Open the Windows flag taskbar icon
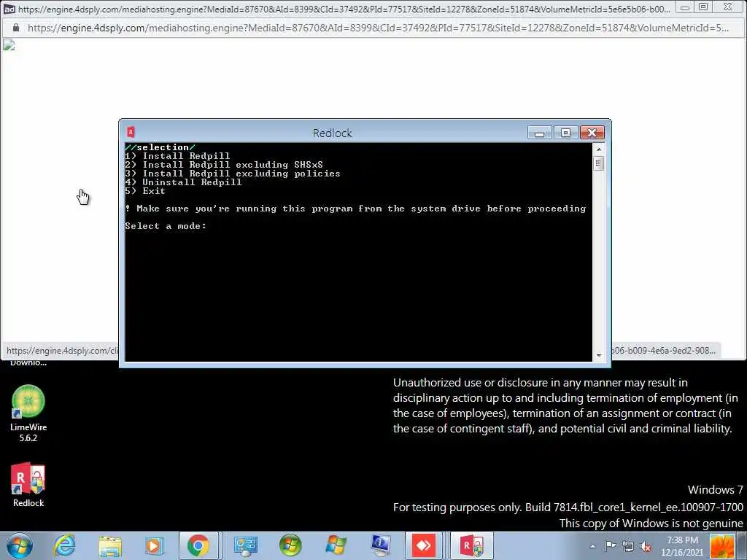 [336, 545]
